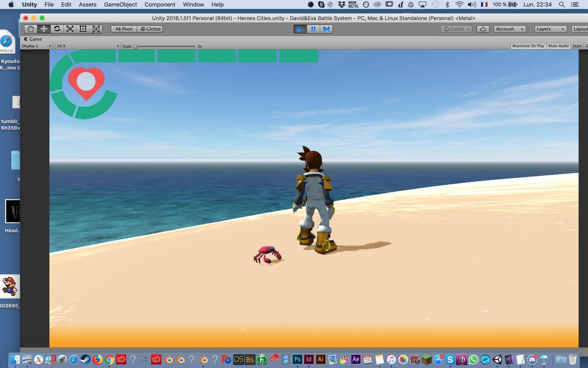588x368 pixels.
Task: Open the Photos app from the dock
Action: coord(403,359)
